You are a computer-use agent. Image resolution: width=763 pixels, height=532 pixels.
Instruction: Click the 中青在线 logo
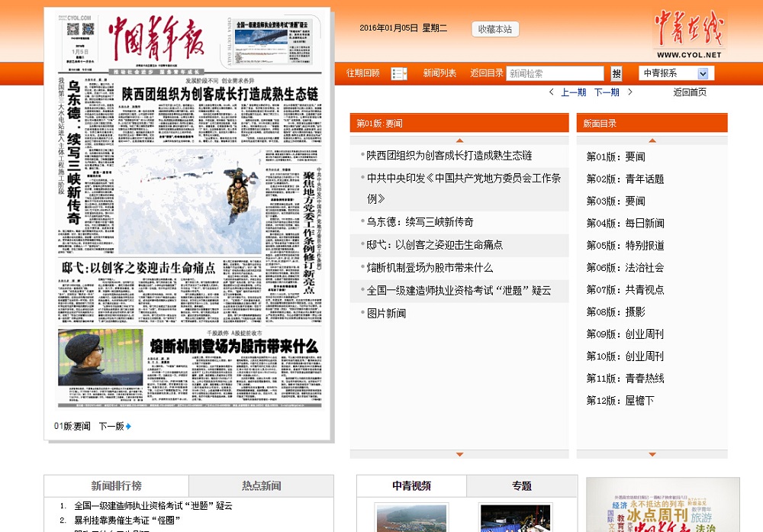pyautogui.click(x=688, y=34)
